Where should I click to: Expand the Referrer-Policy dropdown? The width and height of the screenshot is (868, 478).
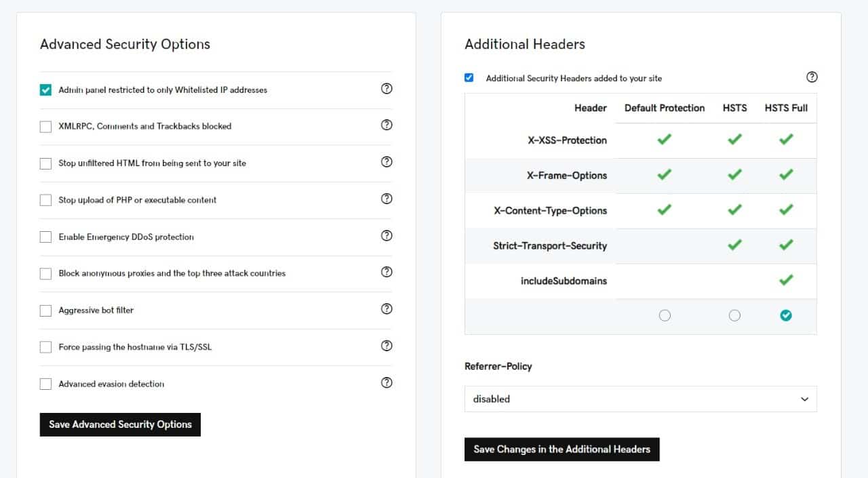click(641, 399)
